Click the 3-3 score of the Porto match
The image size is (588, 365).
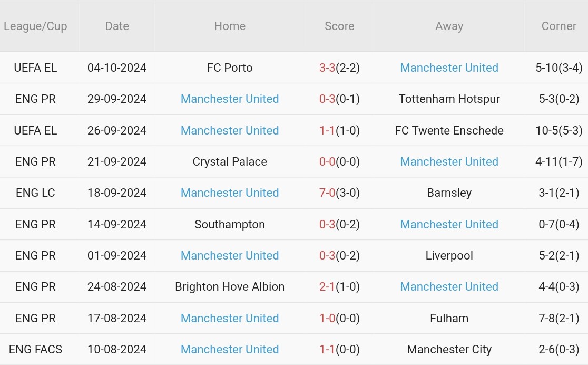coord(327,68)
